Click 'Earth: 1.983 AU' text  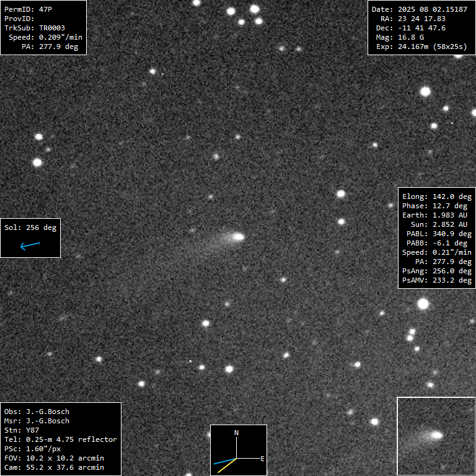click(434, 215)
